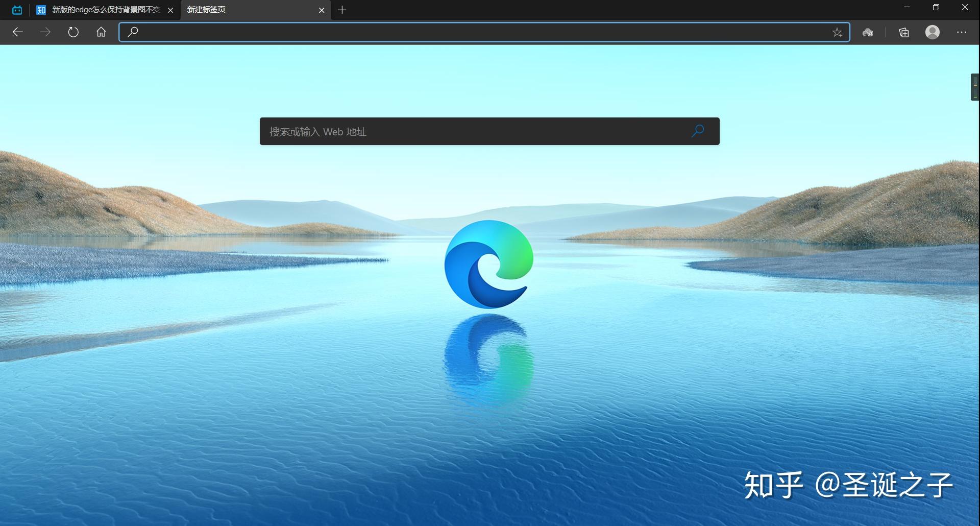This screenshot has width=980, height=526.
Task: Restore down the browser window
Action: click(x=936, y=7)
